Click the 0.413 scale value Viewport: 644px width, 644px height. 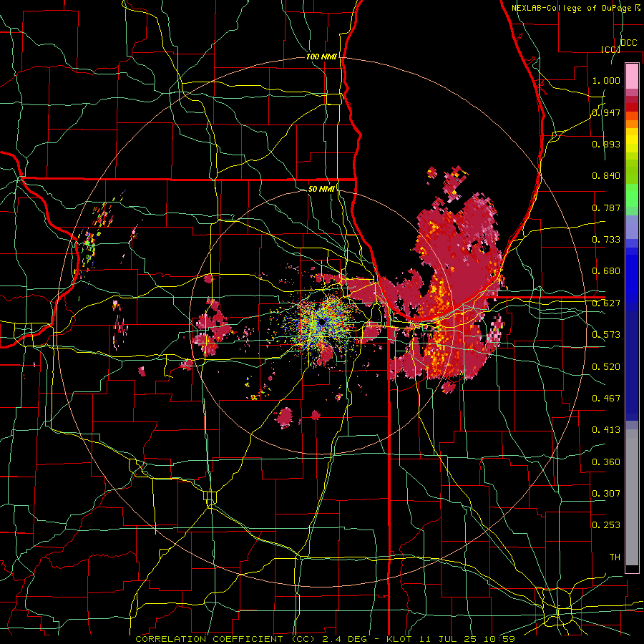click(606, 430)
